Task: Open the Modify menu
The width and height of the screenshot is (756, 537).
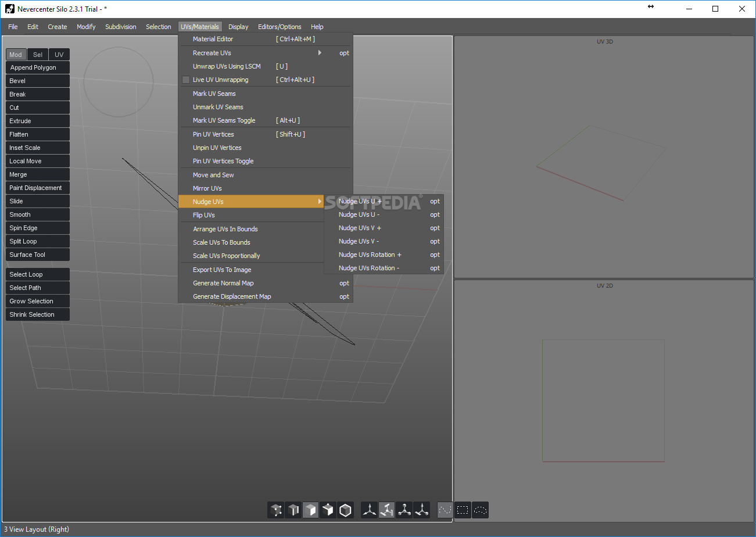Action: point(86,27)
